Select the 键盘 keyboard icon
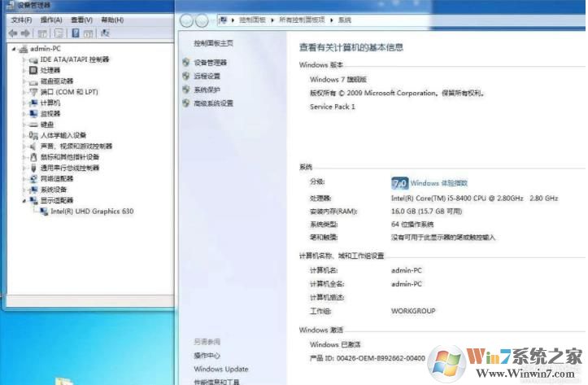Viewport: 588px width, 385px height. tap(33, 125)
